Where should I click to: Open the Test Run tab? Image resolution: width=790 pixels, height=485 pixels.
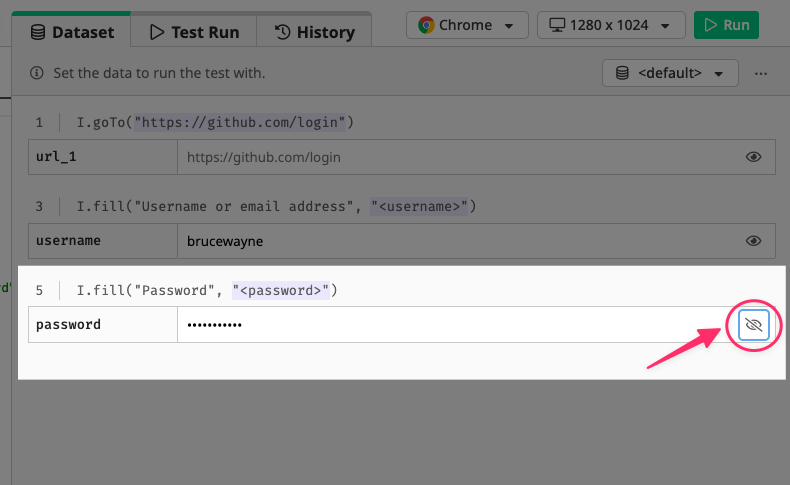[x=194, y=32]
